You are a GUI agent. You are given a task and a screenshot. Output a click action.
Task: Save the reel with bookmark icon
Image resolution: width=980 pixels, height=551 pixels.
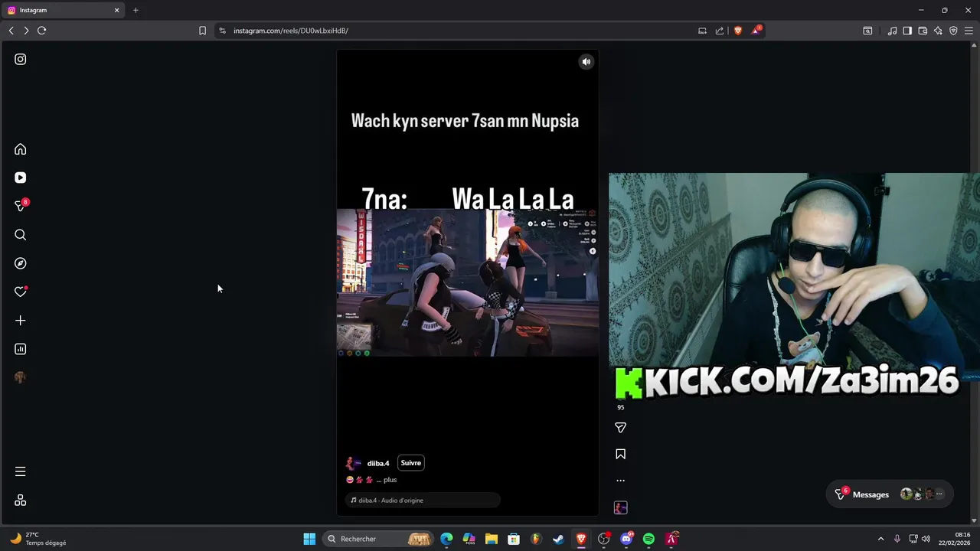pos(621,454)
